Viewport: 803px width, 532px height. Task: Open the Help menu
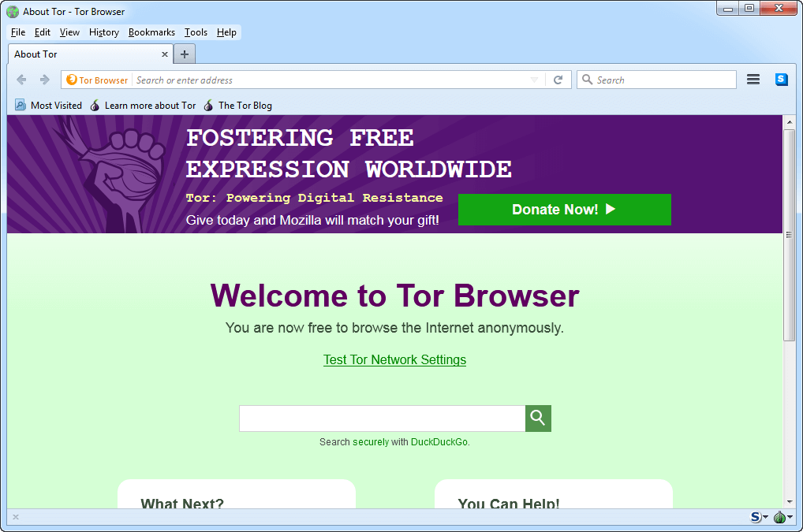point(226,32)
